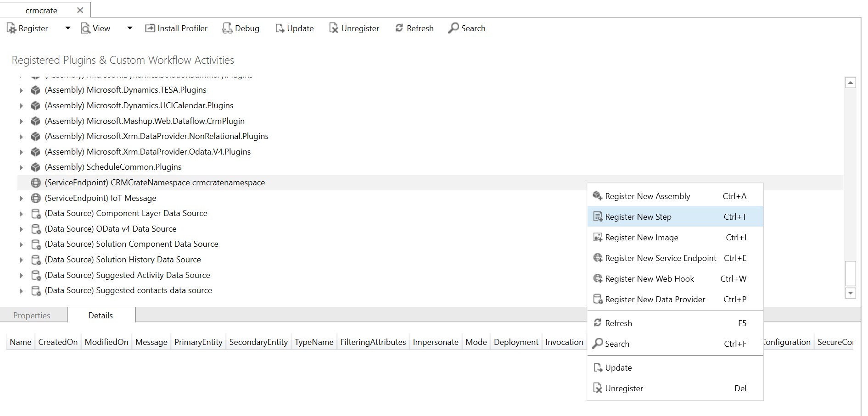Switch to the Properties tab
868x416 pixels.
pyautogui.click(x=32, y=315)
